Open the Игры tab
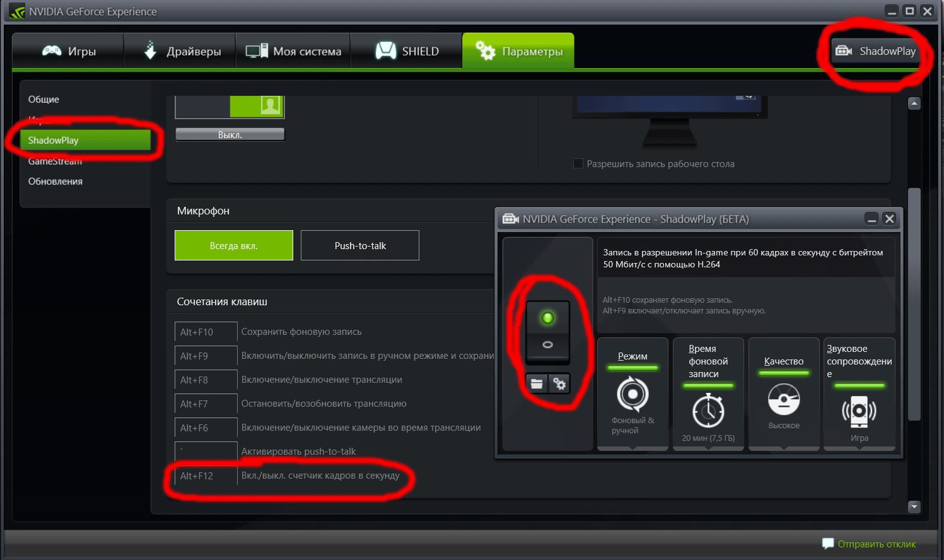This screenshot has height=560, width=944. click(x=68, y=51)
